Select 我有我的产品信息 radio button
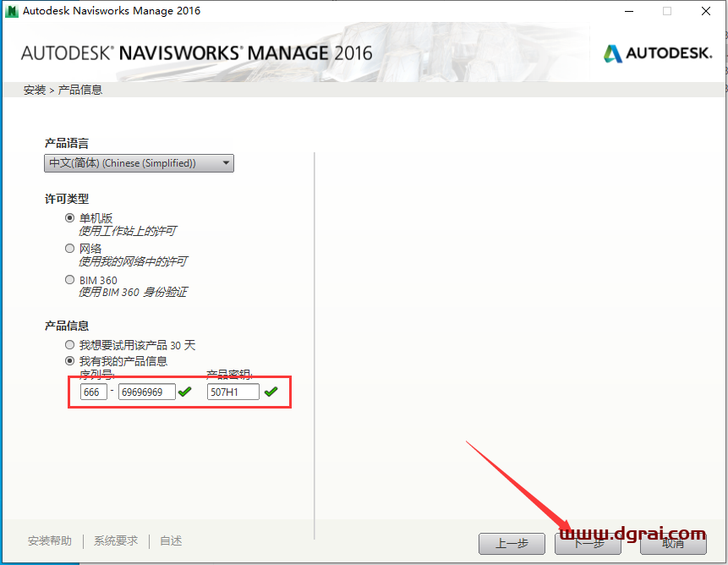 click(x=69, y=360)
